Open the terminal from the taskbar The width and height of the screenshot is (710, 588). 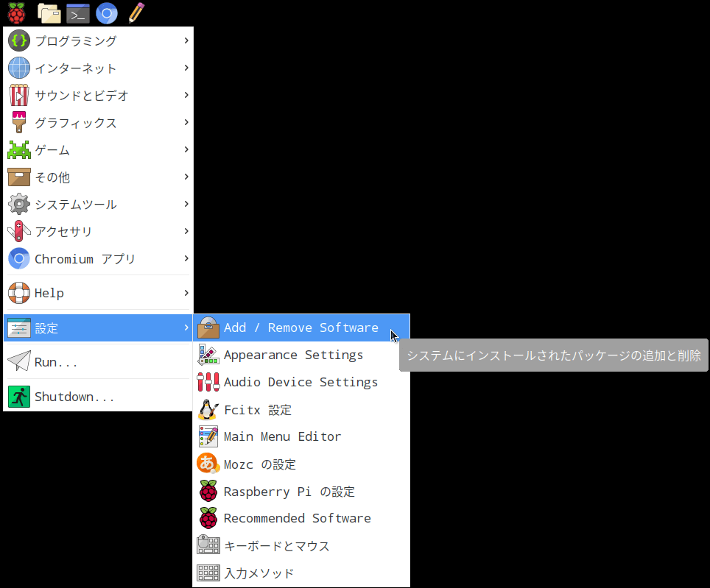coord(78,13)
